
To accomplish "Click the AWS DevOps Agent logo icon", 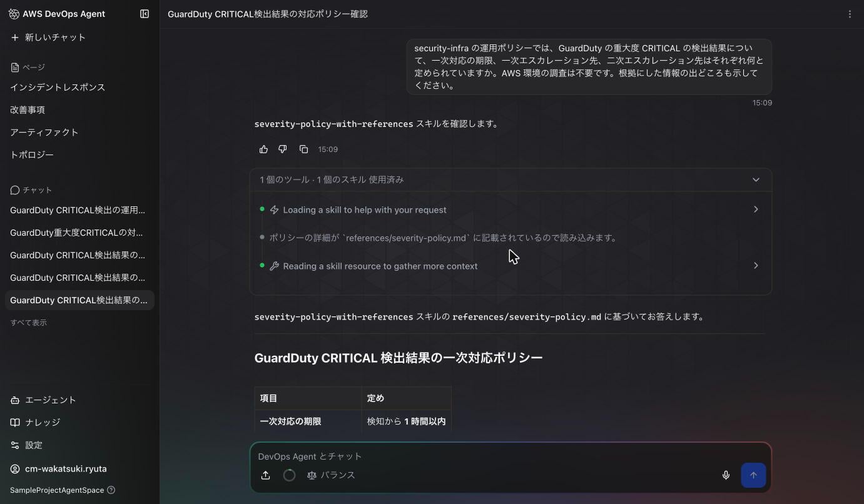I will 14,14.
